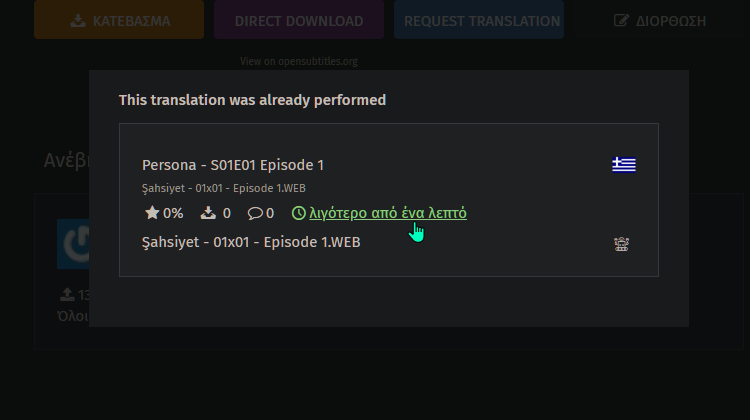Open the Persona - S01E01 Episode 1 title
This screenshot has width=750, height=420.
[x=233, y=165]
